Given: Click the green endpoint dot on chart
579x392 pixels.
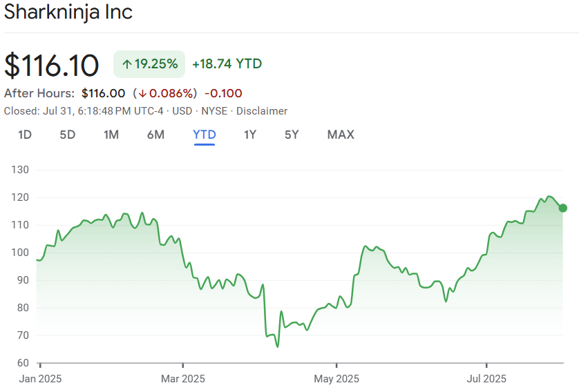Looking at the screenshot, I should (563, 208).
